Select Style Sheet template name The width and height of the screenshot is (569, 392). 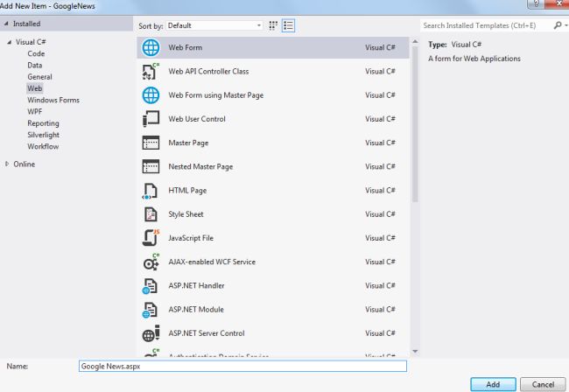tap(186, 214)
